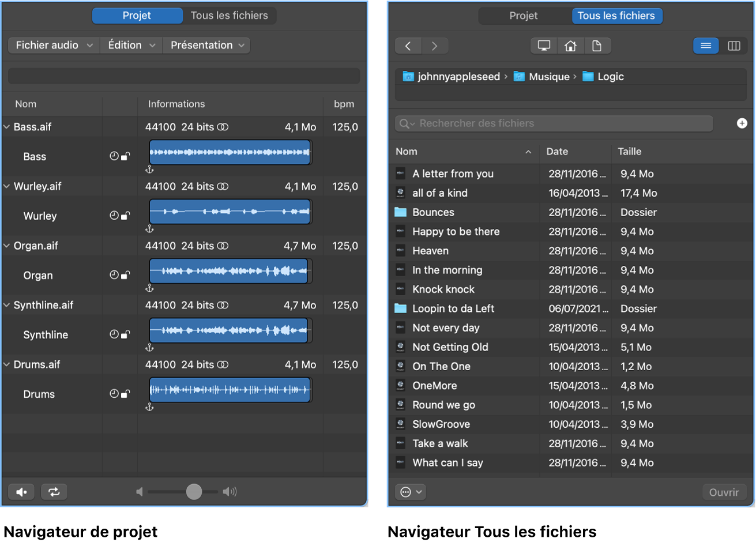Select the computer icon in the file browser

tap(543, 46)
